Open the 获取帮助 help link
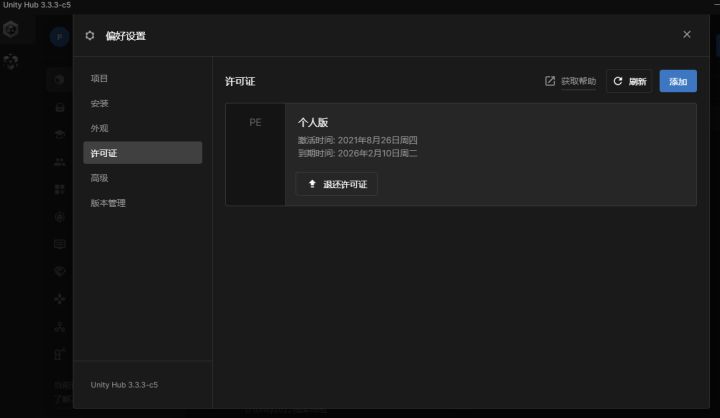The width and height of the screenshot is (720, 418). pyautogui.click(x=578, y=81)
